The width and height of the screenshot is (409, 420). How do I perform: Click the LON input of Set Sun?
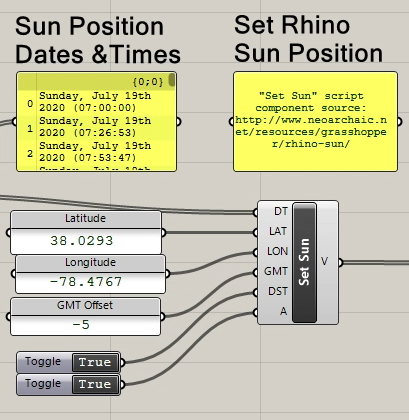click(x=277, y=251)
